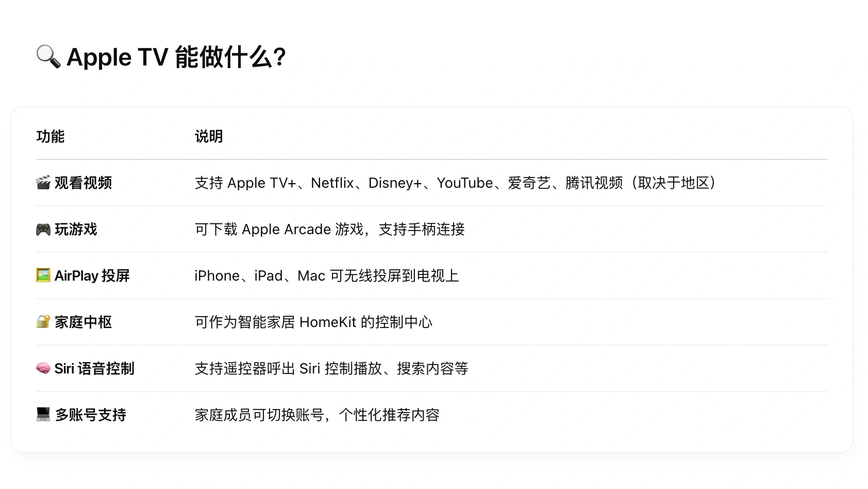The width and height of the screenshot is (868, 489).
Task: Click the game controller icon for 玩游戏
Action: (x=43, y=230)
